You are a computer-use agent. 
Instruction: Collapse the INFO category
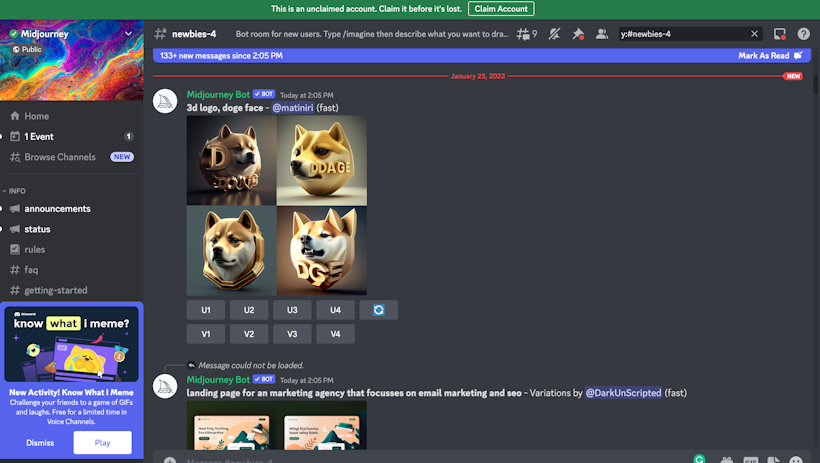click(14, 191)
